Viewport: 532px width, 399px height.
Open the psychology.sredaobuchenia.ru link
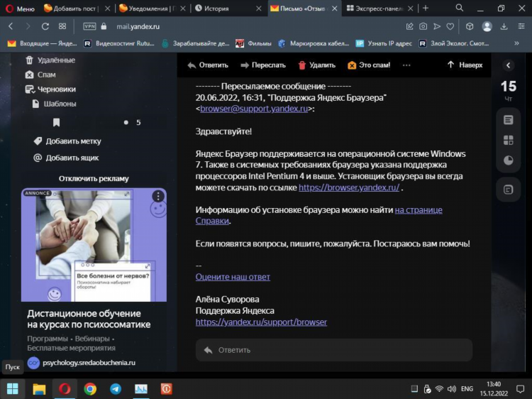pyautogui.click(x=89, y=363)
